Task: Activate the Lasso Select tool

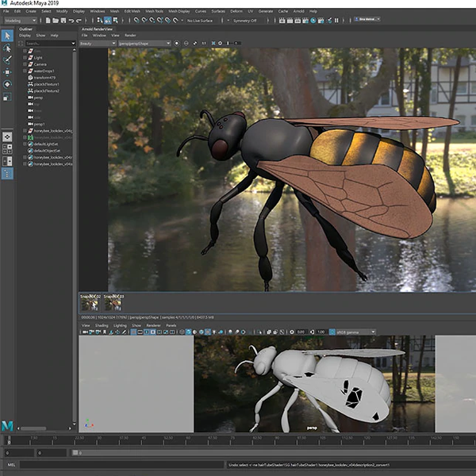Action: (x=7, y=48)
